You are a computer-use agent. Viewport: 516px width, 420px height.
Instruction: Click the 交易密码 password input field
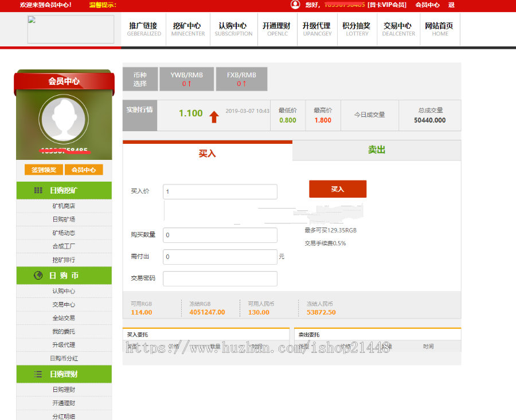point(220,278)
